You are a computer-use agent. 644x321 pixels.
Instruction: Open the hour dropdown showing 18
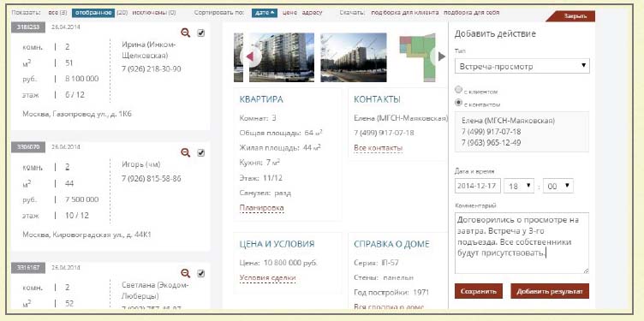518,186
